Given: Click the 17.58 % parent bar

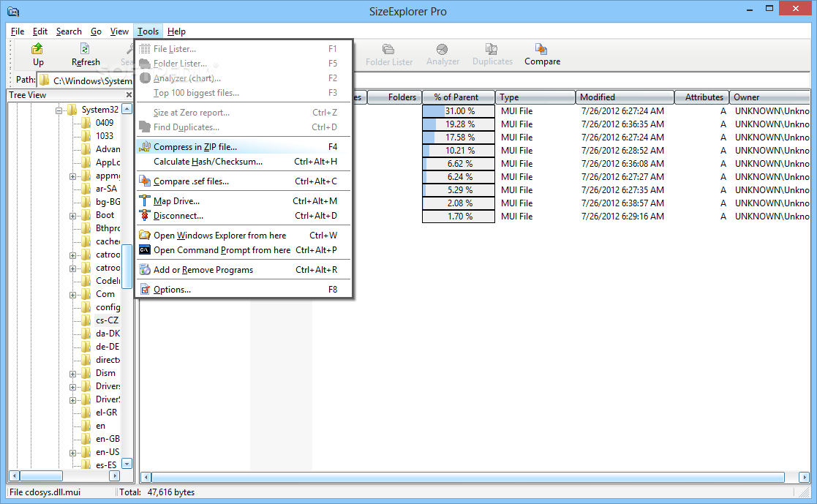Looking at the screenshot, I should [459, 137].
